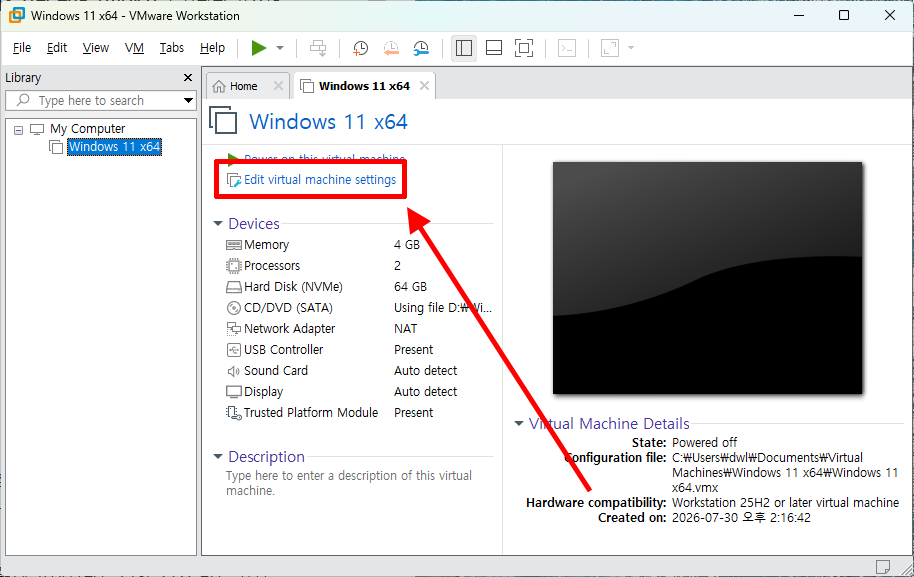Click the green Power On play button
914x577 pixels.
tap(259, 48)
